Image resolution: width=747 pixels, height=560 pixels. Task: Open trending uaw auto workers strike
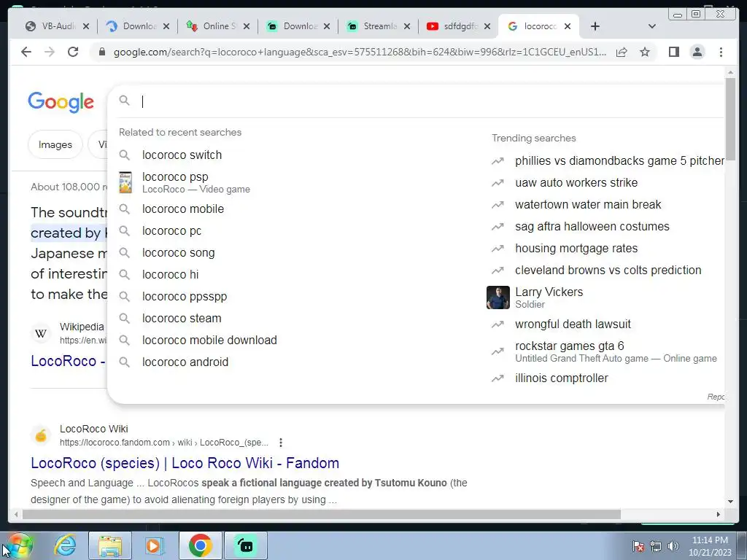pyautogui.click(x=576, y=183)
